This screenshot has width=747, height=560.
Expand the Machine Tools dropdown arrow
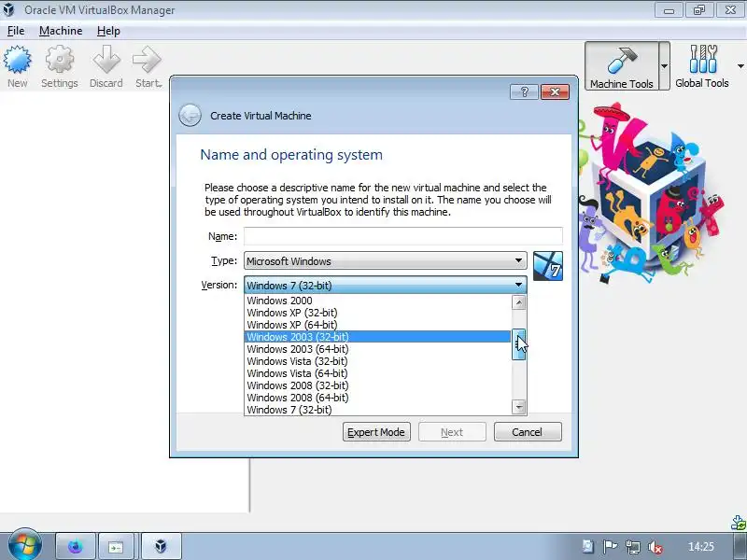(x=664, y=65)
